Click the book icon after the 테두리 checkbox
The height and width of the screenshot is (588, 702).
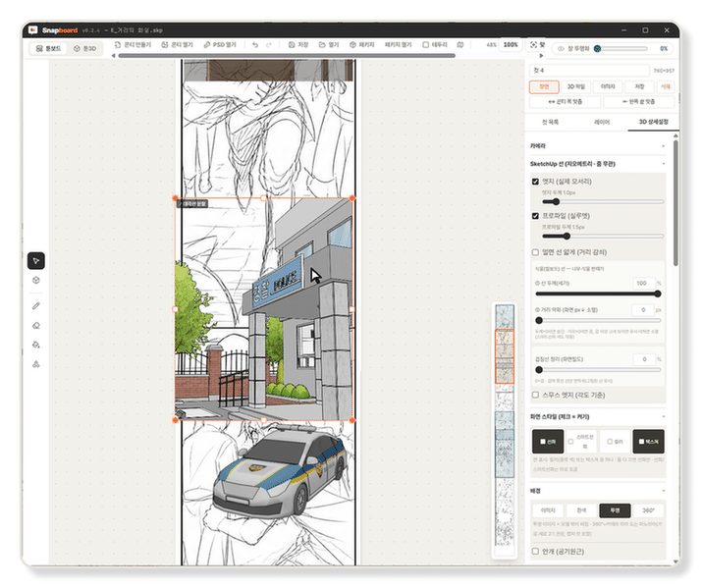click(459, 45)
